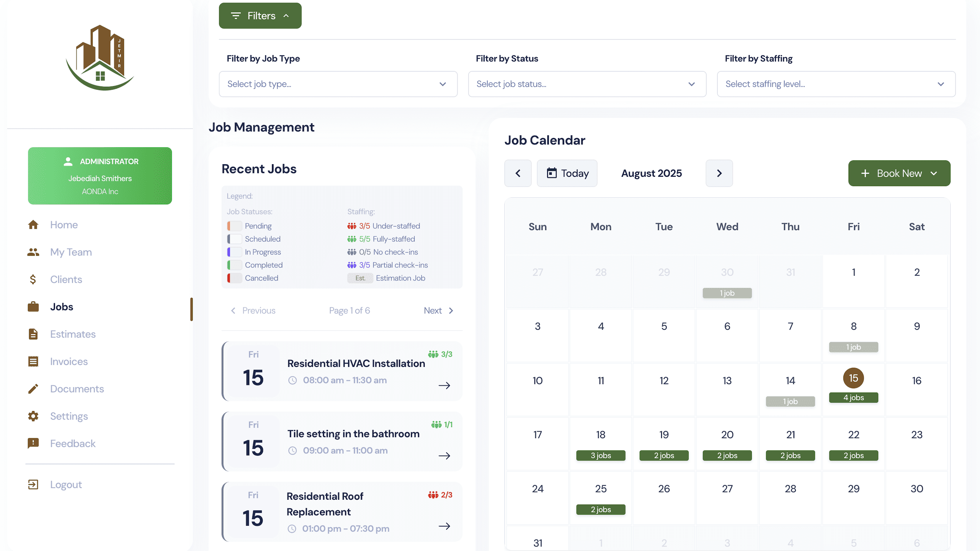The height and width of the screenshot is (551, 980).
Task: Click the Cancelled red swatch
Action: [x=235, y=278]
